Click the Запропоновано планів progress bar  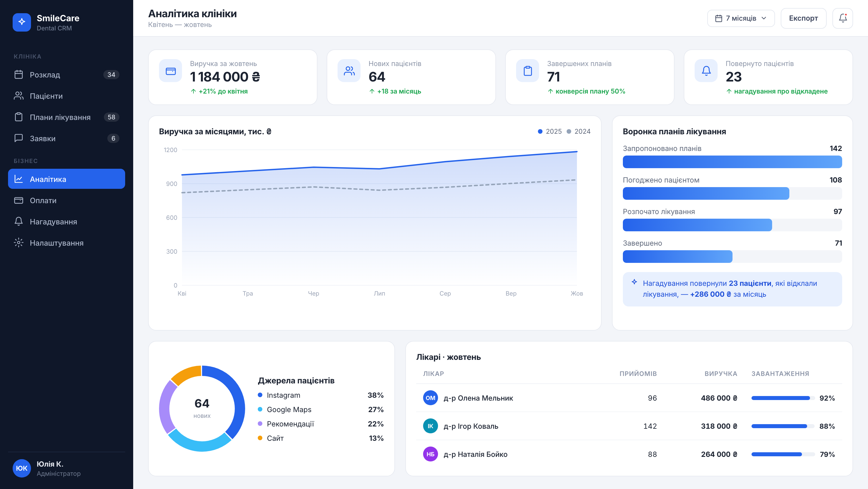(732, 162)
